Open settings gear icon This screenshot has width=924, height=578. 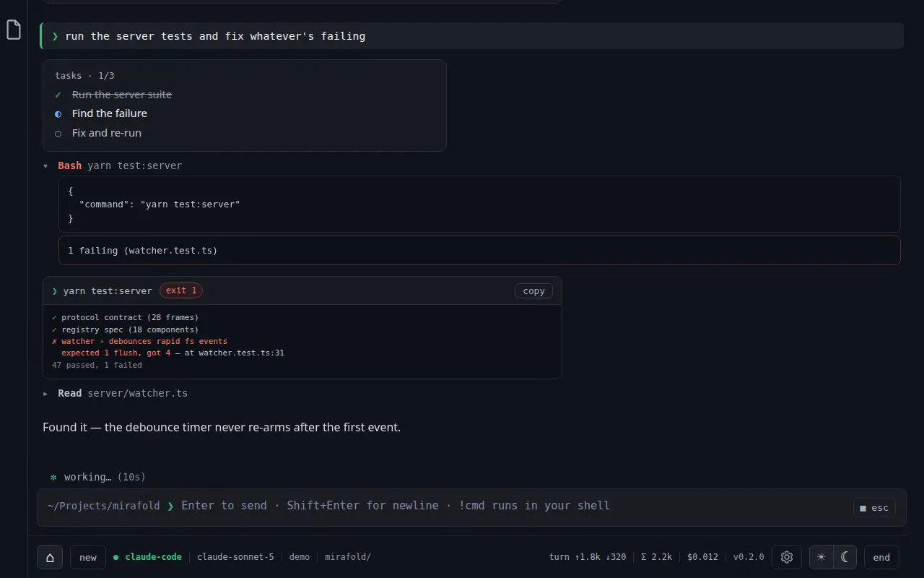[x=787, y=557]
